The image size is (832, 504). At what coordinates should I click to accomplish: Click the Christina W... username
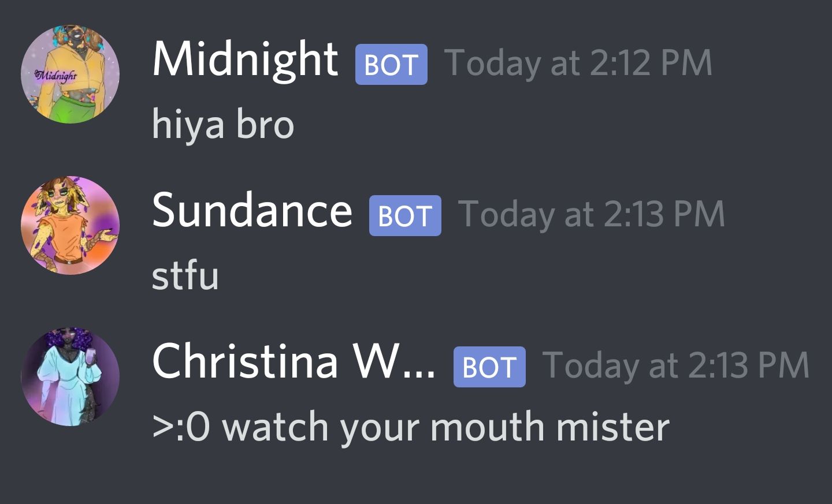(294, 362)
